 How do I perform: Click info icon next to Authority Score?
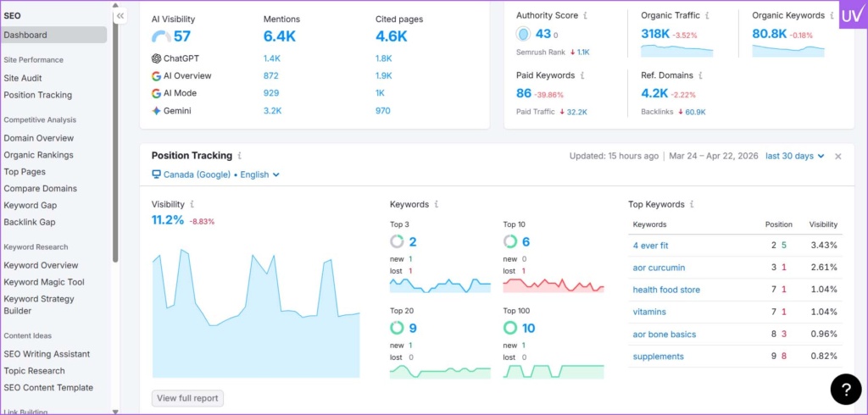click(x=587, y=15)
